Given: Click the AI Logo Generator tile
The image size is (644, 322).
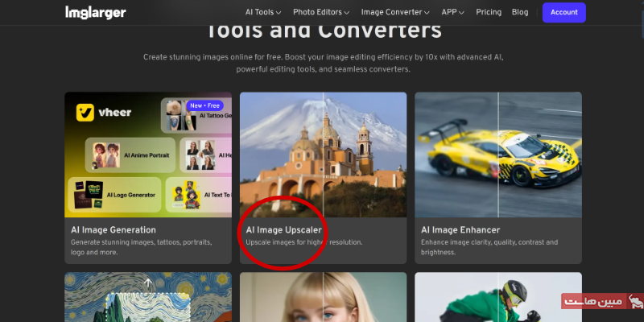Looking at the screenshot, I should point(118,194).
